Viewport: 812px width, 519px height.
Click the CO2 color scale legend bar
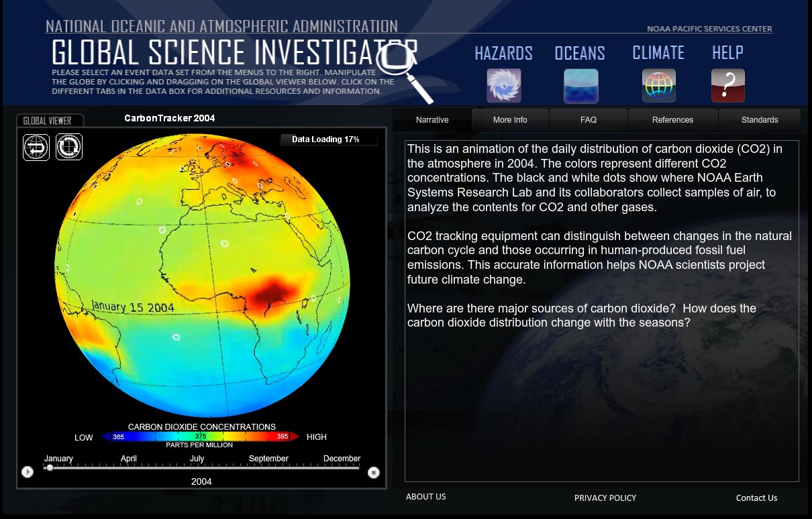click(x=200, y=437)
